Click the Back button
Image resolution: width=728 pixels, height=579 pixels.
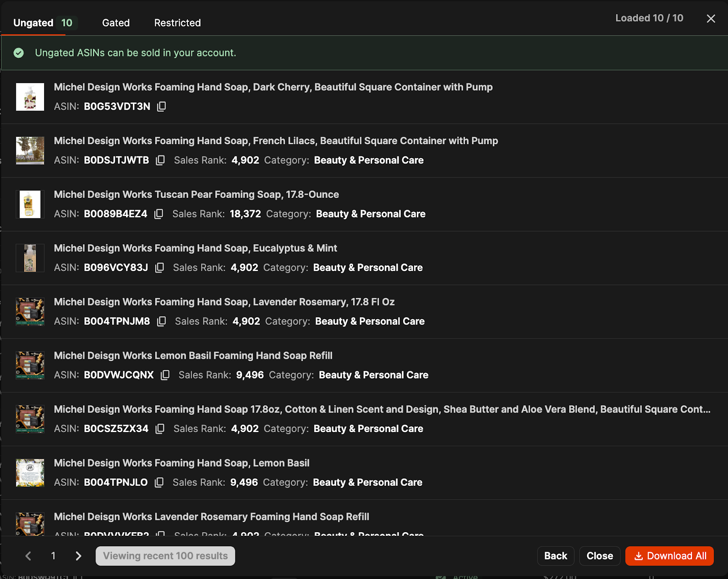click(x=556, y=556)
